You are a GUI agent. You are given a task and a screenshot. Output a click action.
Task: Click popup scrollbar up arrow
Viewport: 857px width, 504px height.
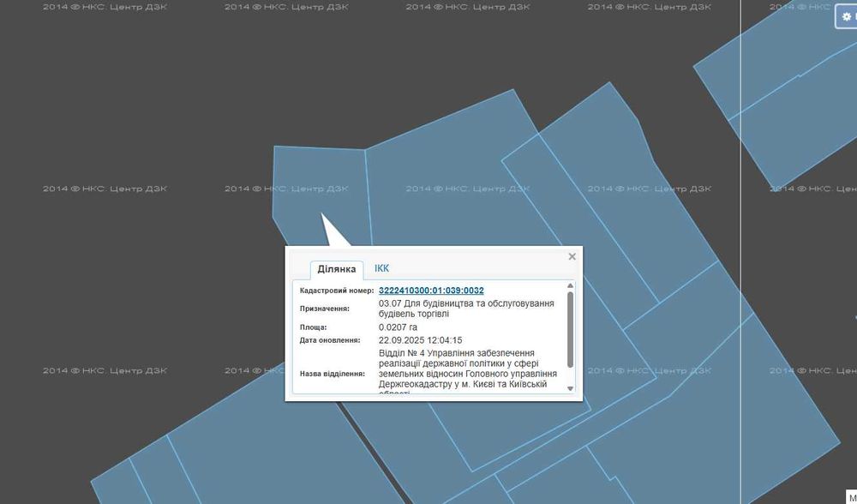pyautogui.click(x=570, y=285)
